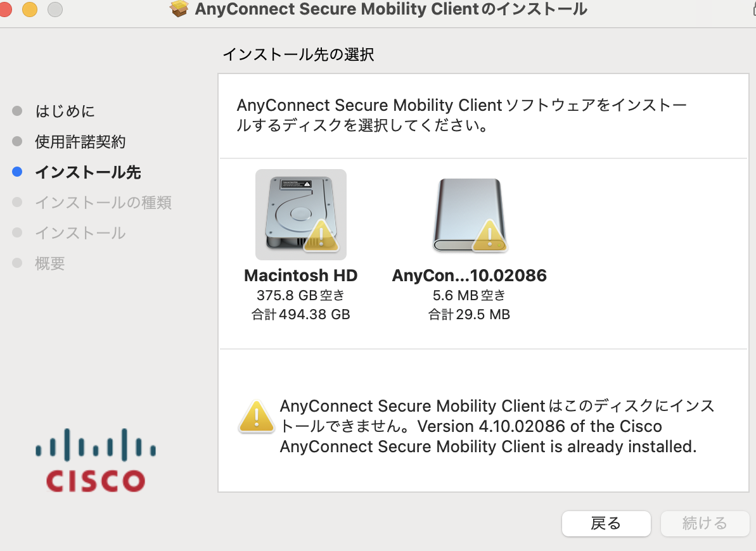Select the AnyCon...10.02086 disk icon
This screenshot has width=756, height=551.
(x=470, y=214)
